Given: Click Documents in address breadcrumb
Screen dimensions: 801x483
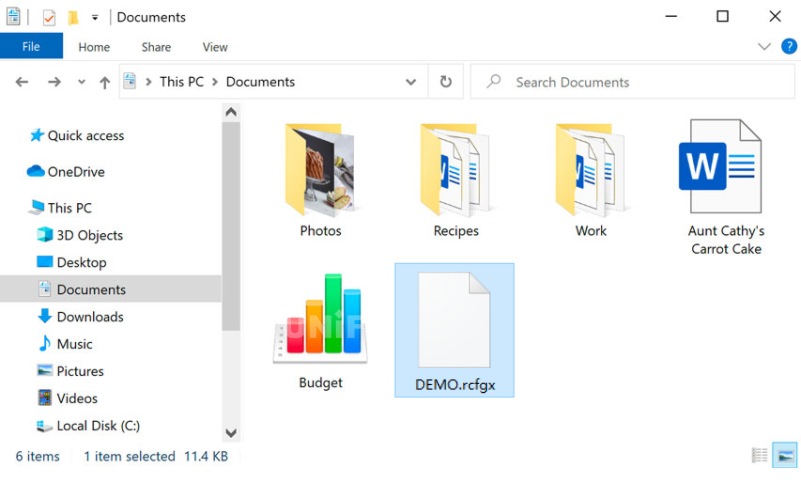Looking at the screenshot, I should (260, 82).
